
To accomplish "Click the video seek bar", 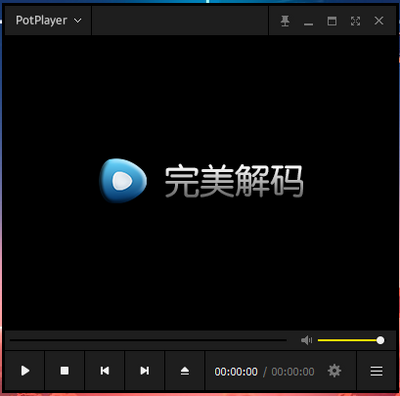I will (148, 340).
